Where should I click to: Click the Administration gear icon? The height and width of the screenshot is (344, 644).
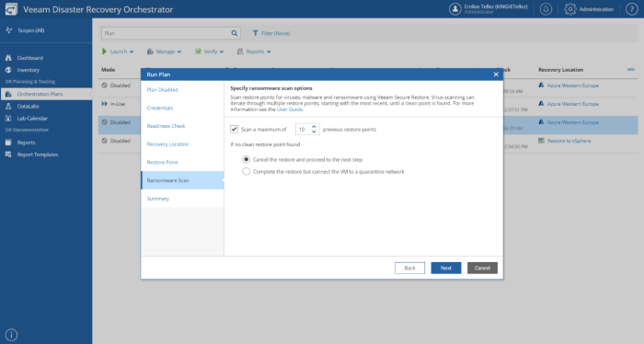570,9
